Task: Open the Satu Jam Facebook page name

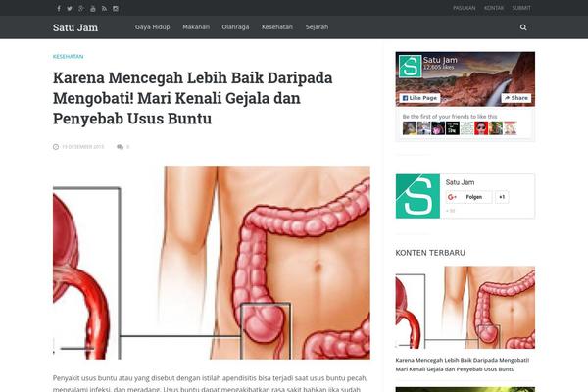Action: pos(440,60)
